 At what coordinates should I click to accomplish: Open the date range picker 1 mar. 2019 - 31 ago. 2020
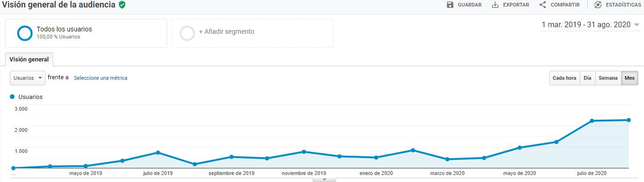click(x=590, y=25)
